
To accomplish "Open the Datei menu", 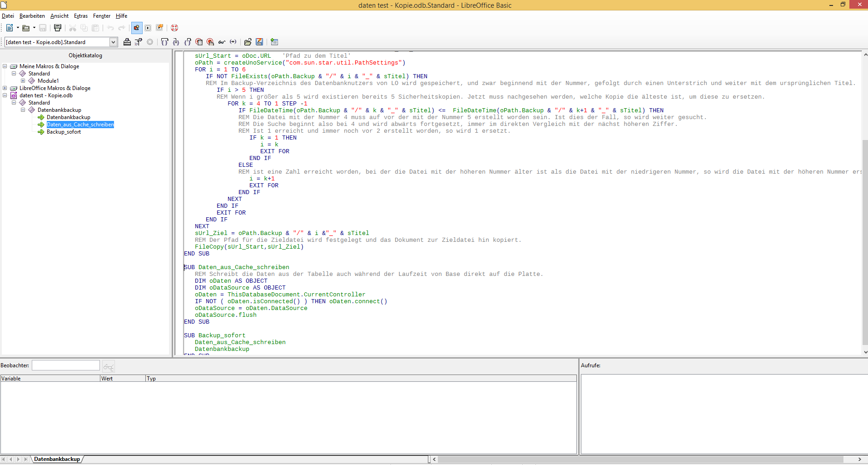I will pyautogui.click(x=8, y=16).
